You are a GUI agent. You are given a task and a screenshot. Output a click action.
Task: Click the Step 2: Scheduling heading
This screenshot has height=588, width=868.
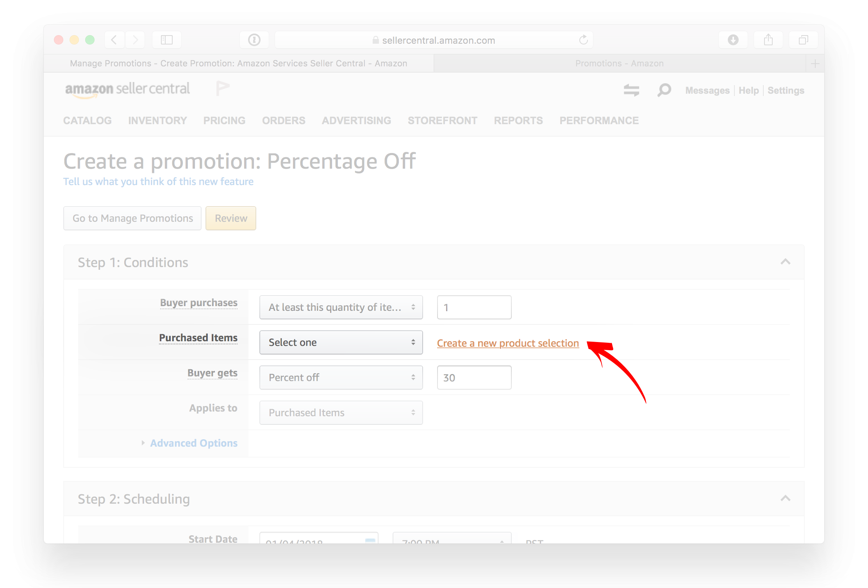[134, 499]
